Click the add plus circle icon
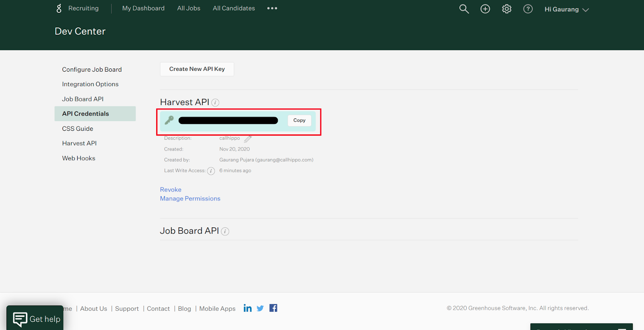The image size is (644, 330). pyautogui.click(x=485, y=9)
